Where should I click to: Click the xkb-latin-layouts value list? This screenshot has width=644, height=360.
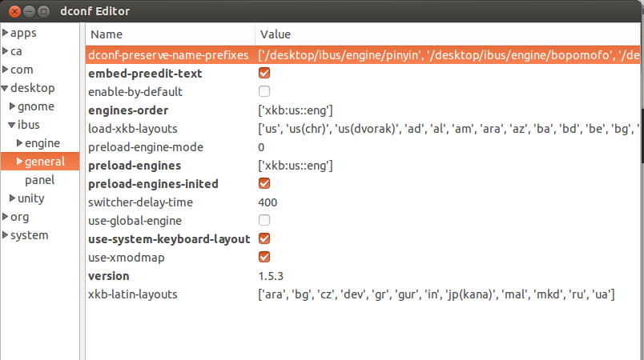click(x=437, y=294)
